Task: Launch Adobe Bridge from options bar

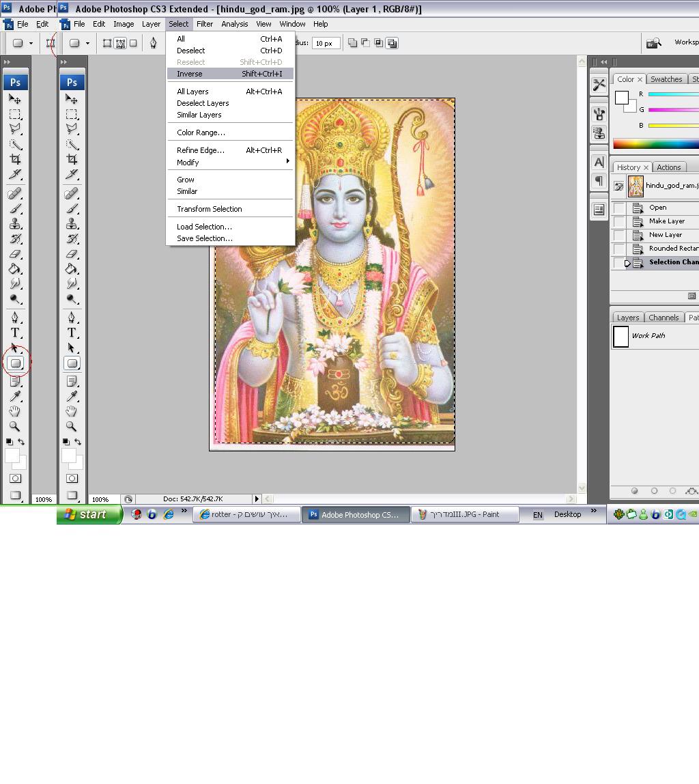Action: [x=653, y=43]
